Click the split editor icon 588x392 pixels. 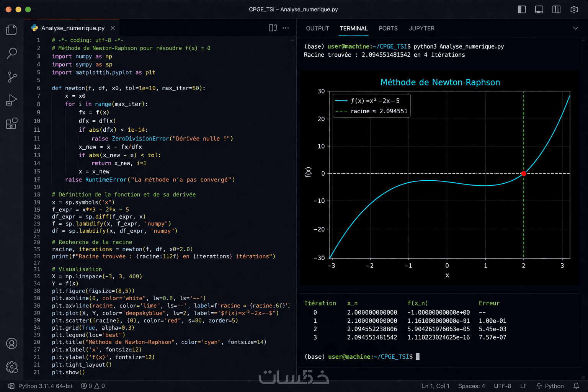(273, 28)
